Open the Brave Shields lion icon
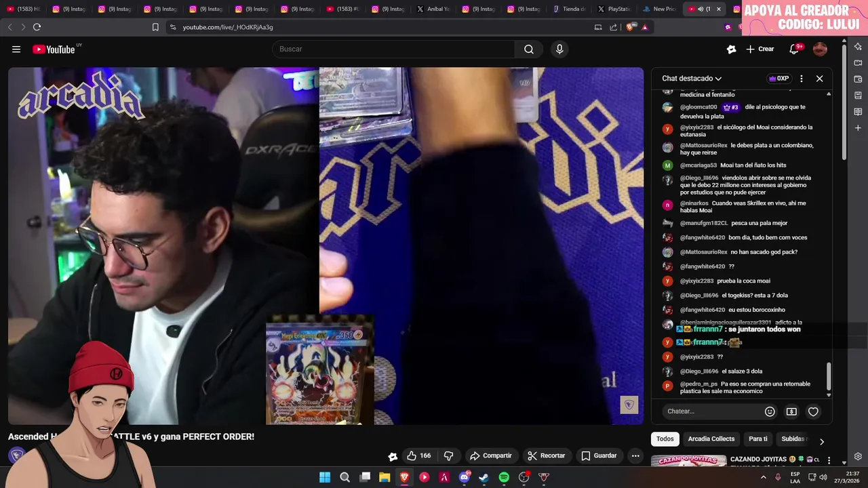The image size is (868, 488). point(631,27)
